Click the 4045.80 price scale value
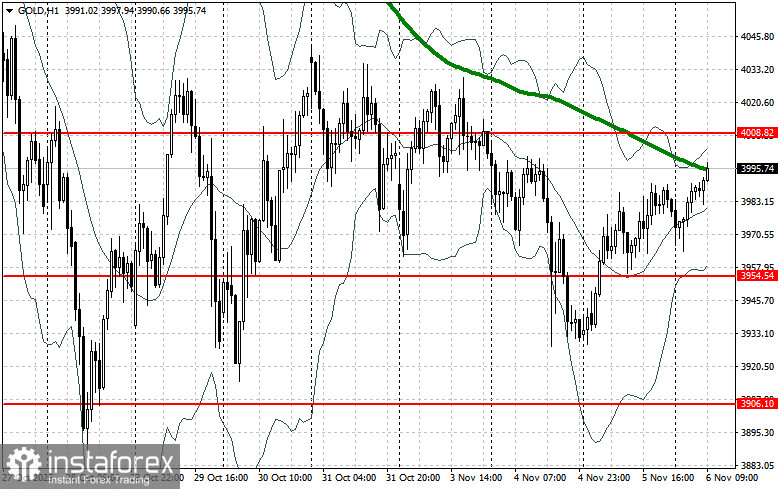 757,36
